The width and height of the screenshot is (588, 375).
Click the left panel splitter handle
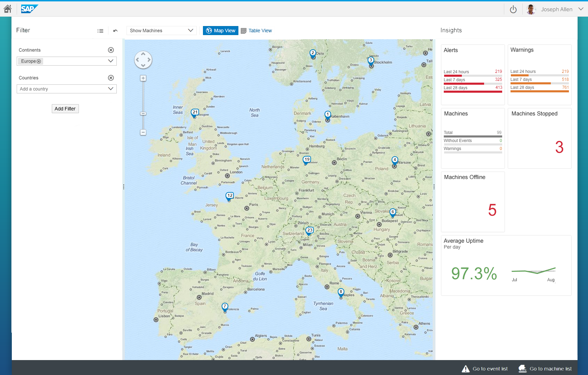[123, 187]
